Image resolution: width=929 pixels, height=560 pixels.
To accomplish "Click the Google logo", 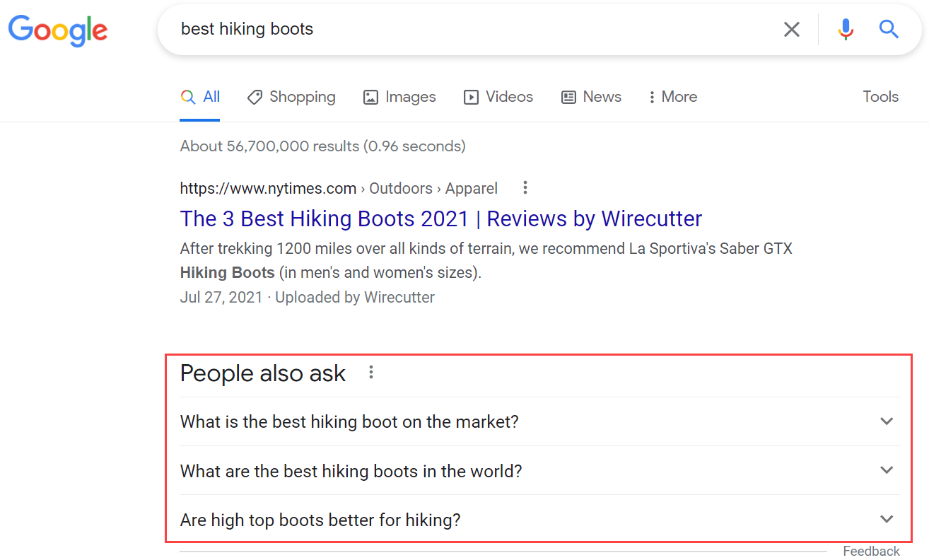I will coord(57,30).
